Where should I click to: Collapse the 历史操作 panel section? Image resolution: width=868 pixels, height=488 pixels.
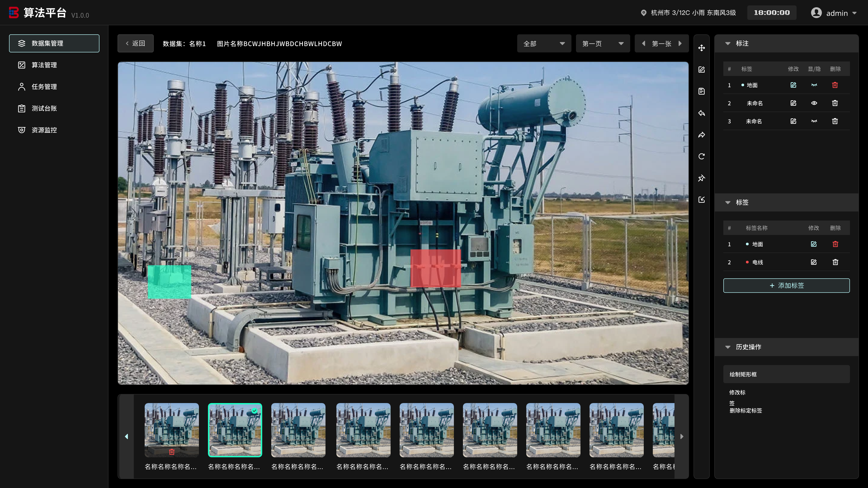(728, 347)
